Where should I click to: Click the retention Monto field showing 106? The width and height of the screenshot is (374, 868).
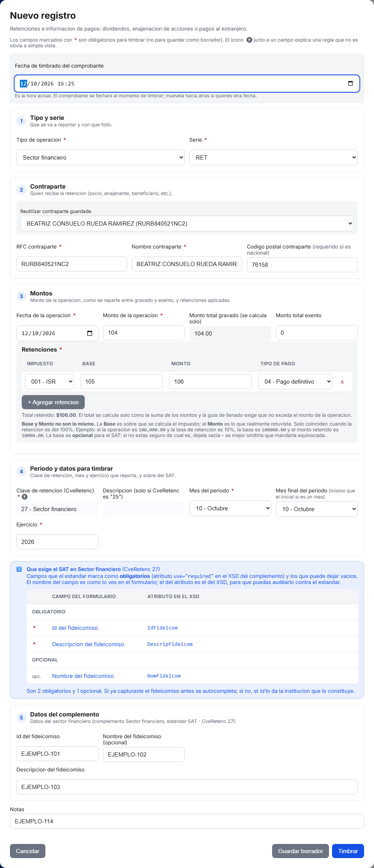pyautogui.click(x=210, y=382)
